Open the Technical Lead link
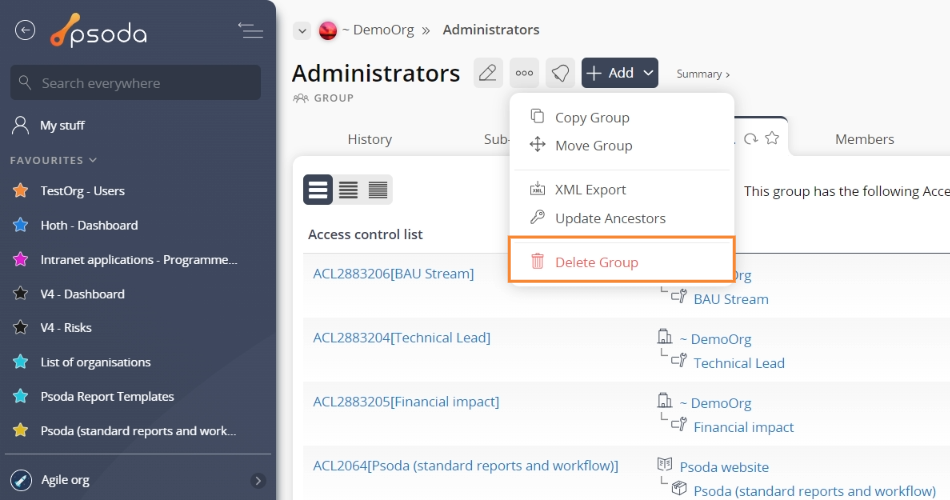 click(x=739, y=363)
